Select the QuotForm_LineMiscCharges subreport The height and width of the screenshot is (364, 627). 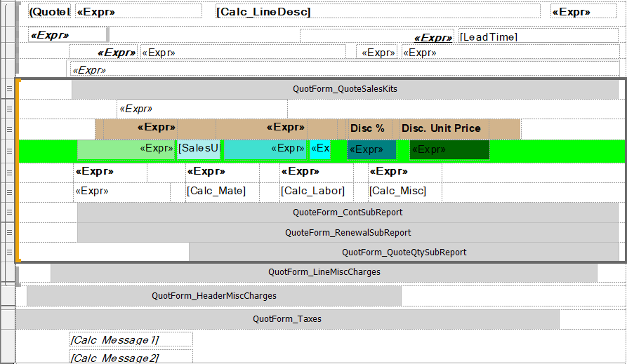click(x=324, y=272)
